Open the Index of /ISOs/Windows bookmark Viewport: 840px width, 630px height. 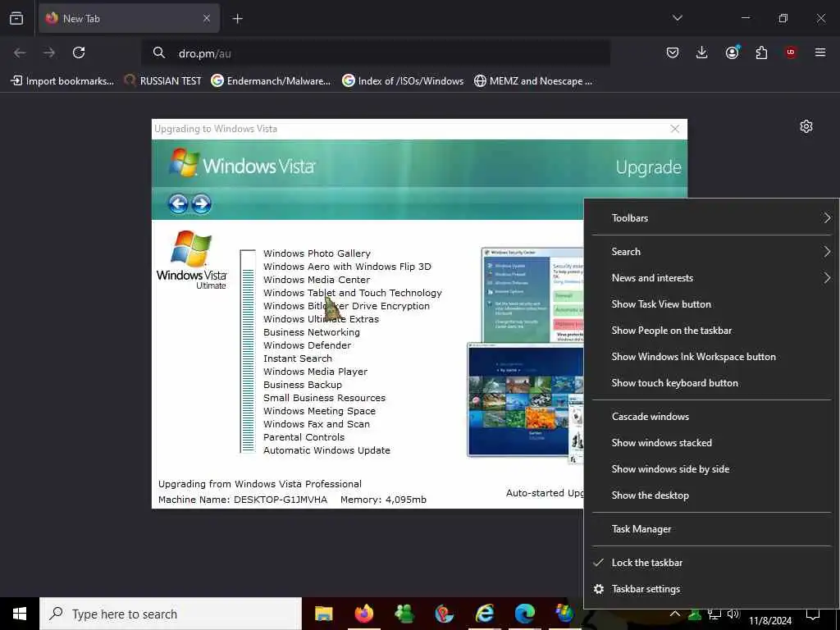point(403,81)
